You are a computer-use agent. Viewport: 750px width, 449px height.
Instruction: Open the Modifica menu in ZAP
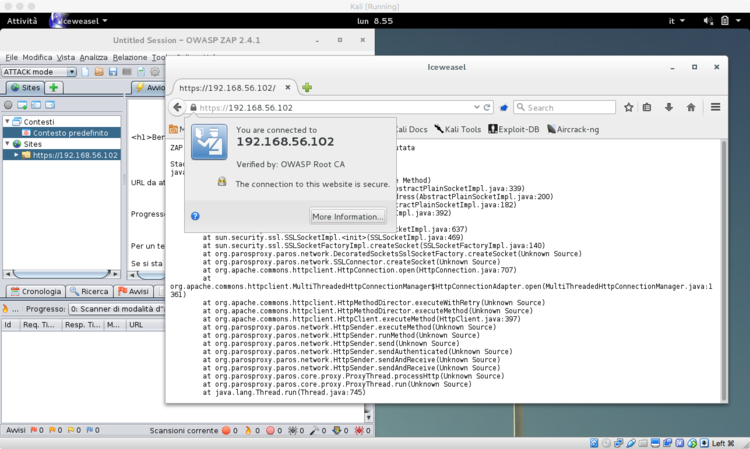pos(37,58)
